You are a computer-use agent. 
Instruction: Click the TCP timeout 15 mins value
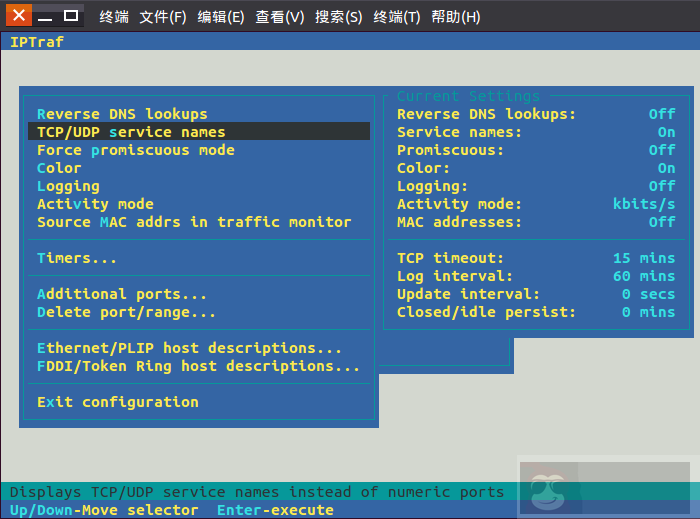644,258
